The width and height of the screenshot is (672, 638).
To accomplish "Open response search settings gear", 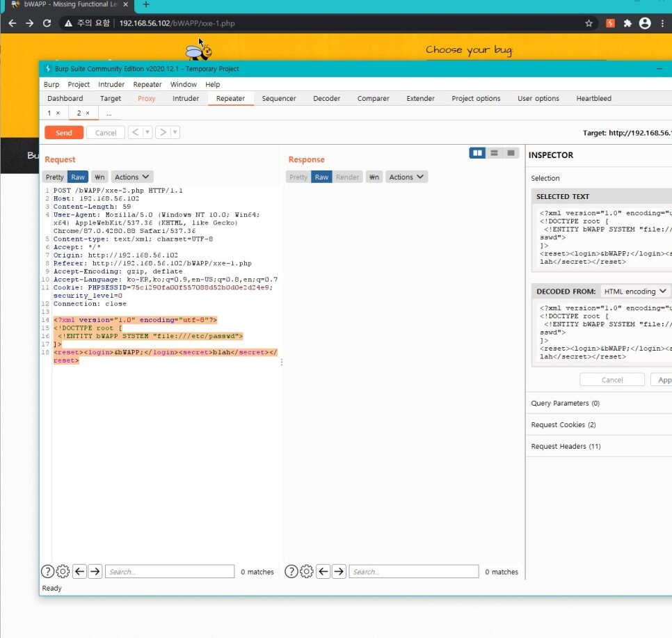I will tap(306, 571).
